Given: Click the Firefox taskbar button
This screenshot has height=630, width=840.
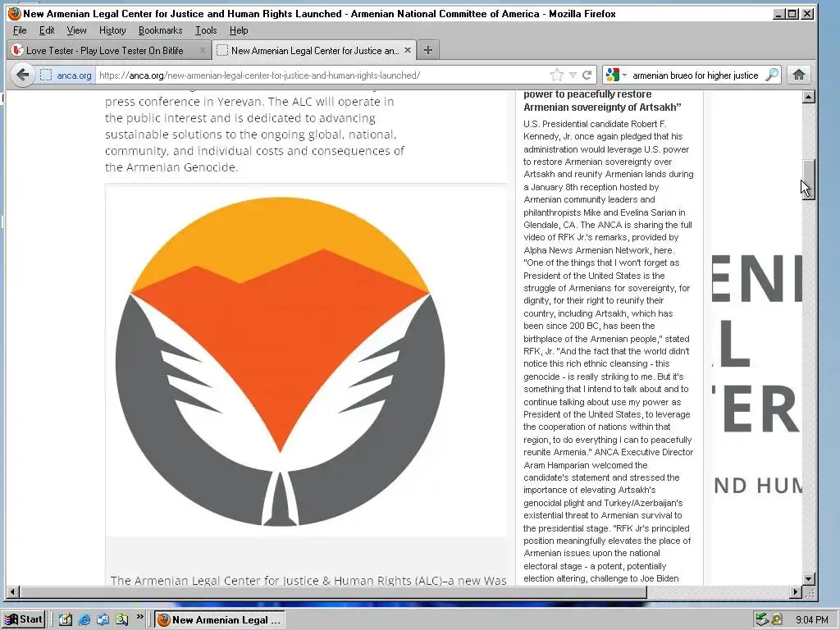Looking at the screenshot, I should click(x=220, y=620).
